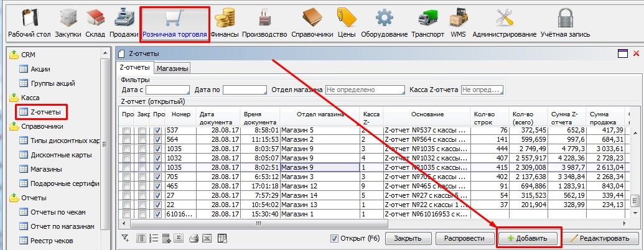The image size is (644, 250).
Task: Click the printer icon in bottom toolbar
Action: pos(193,238)
